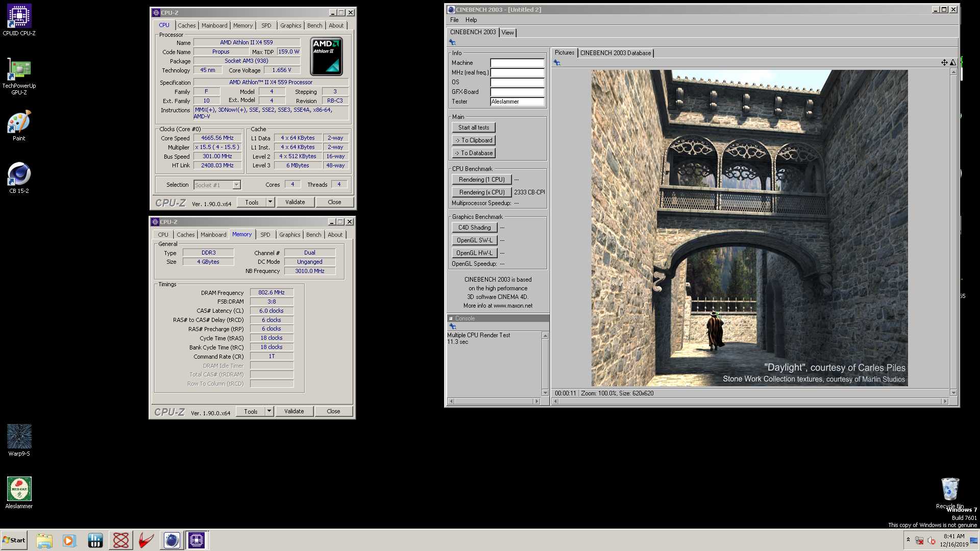Open the Recycle Bin on the desktop
980x551 pixels.
point(950,493)
